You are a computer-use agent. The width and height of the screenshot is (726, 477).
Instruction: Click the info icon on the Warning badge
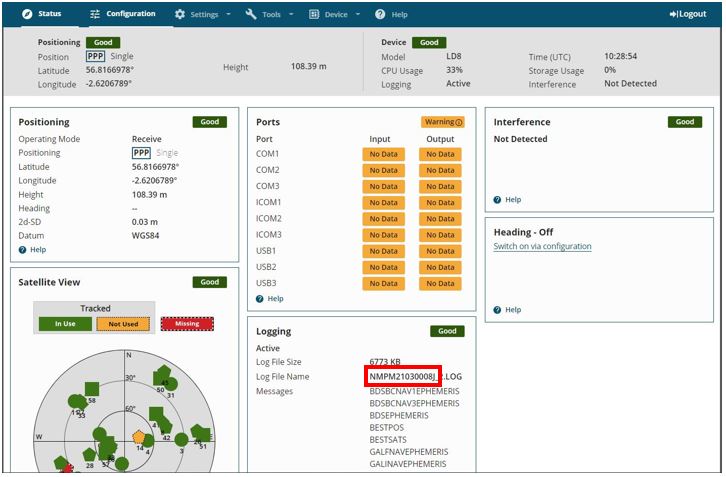458,122
